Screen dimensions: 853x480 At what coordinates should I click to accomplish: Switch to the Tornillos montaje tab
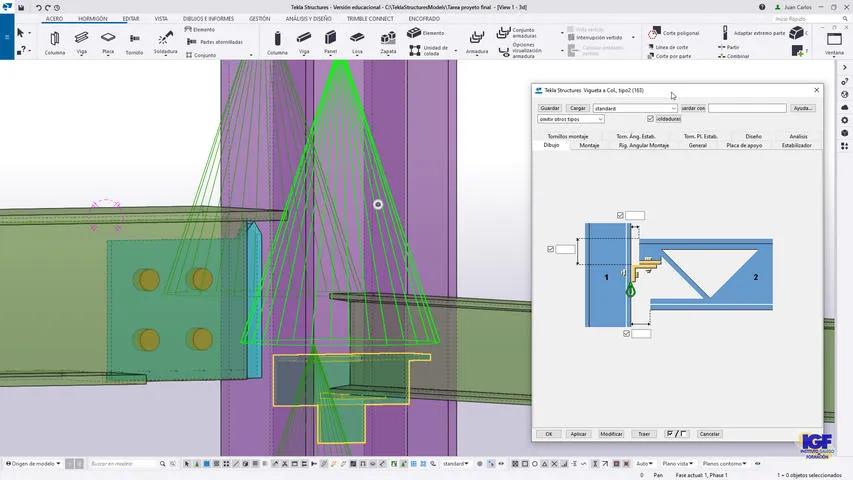[567, 136]
